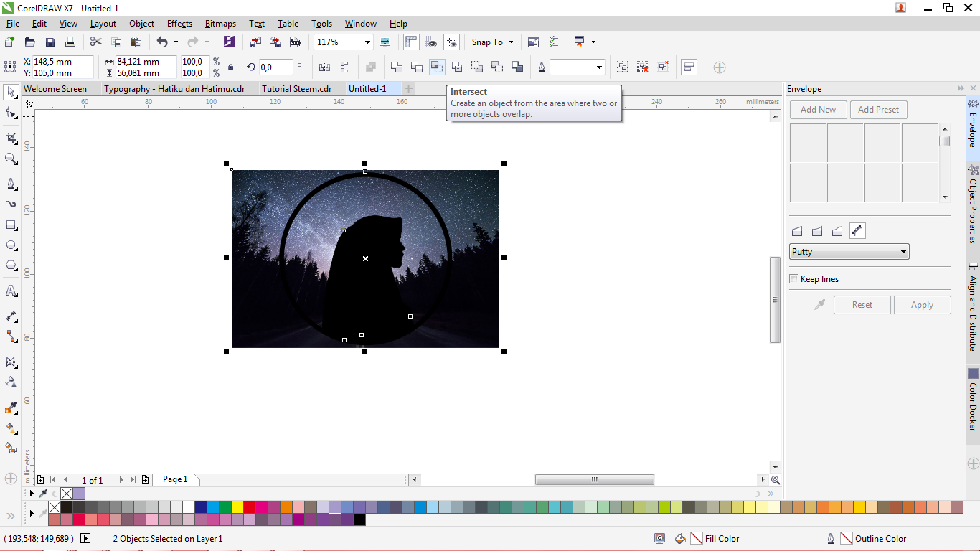The height and width of the screenshot is (551, 980).
Task: Click the Trim shaping icon
Action: [x=416, y=67]
